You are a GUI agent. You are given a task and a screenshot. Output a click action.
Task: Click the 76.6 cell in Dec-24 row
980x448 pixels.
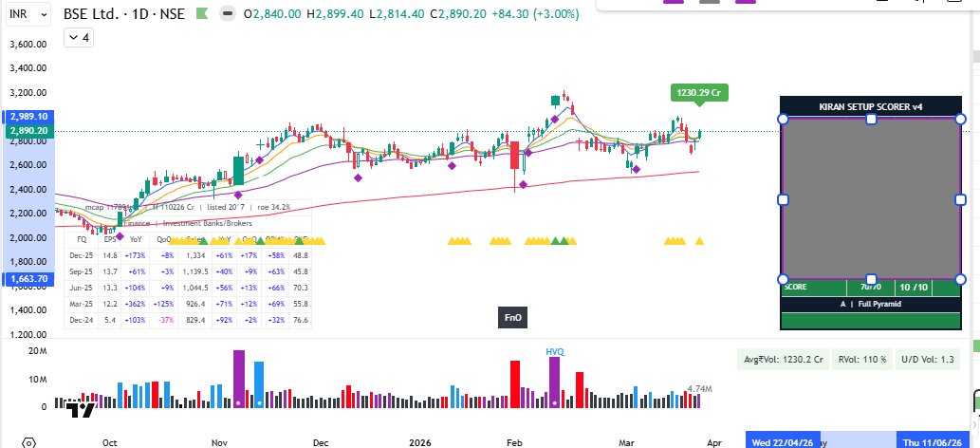pos(300,321)
